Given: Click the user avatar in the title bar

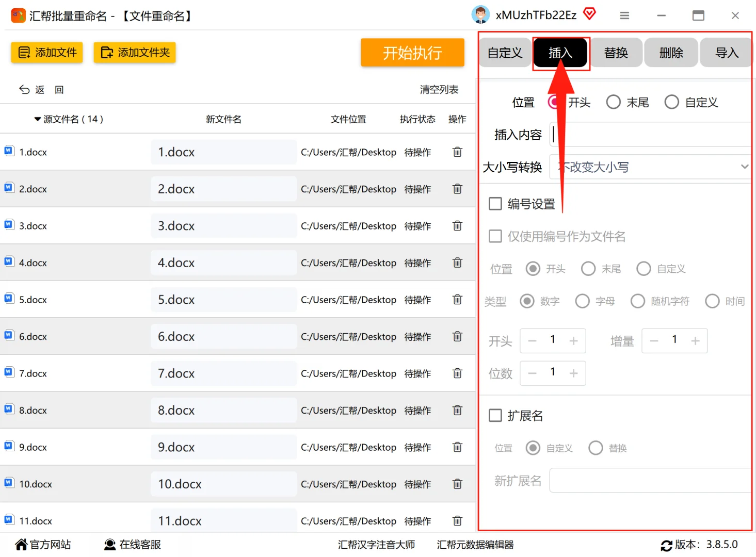Looking at the screenshot, I should [x=480, y=15].
